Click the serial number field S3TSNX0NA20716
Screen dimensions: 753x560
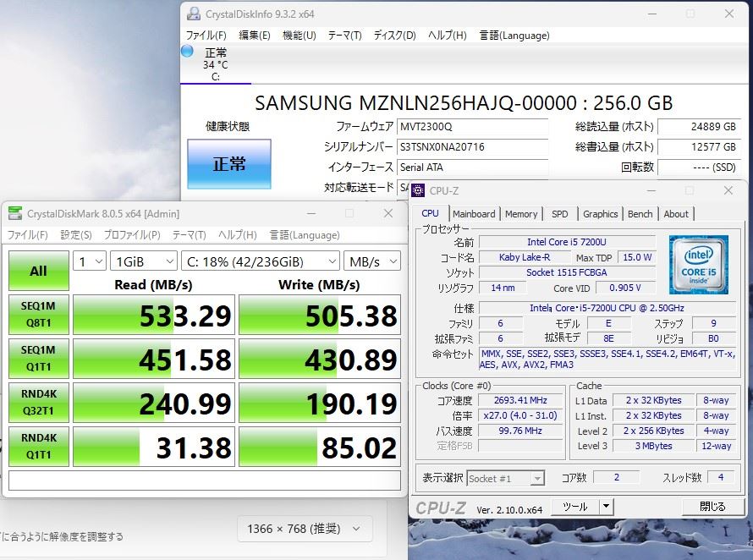tap(473, 147)
